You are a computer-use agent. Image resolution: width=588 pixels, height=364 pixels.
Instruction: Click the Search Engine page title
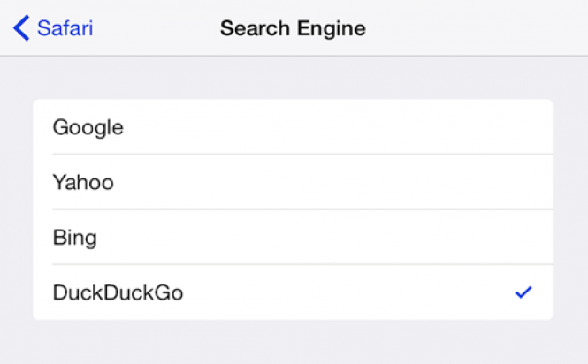point(293,28)
